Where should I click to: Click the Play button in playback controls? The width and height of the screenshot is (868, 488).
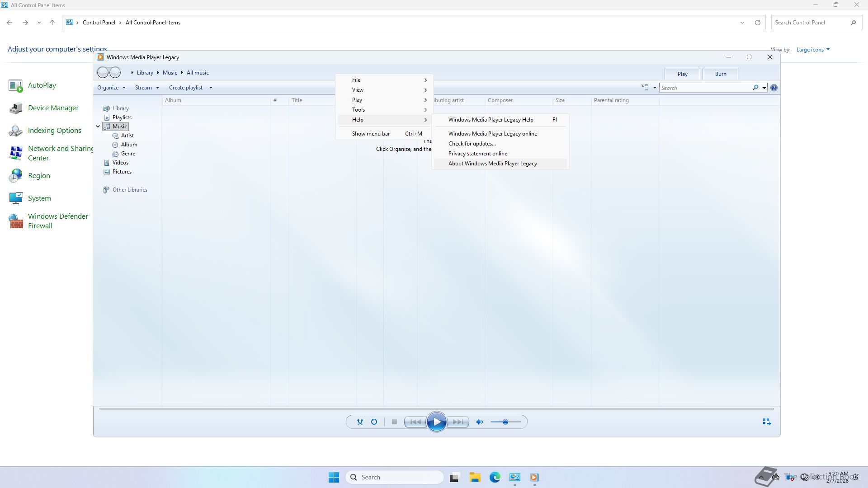(x=436, y=422)
